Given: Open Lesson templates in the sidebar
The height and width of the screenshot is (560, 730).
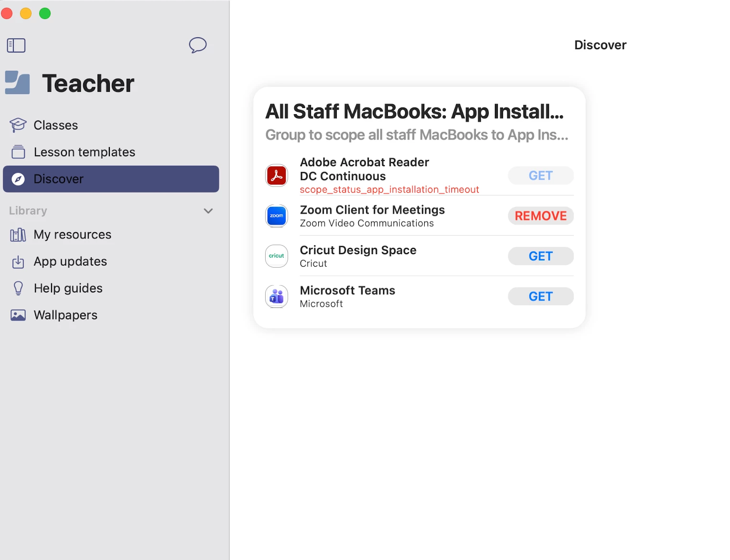Looking at the screenshot, I should [x=111, y=152].
